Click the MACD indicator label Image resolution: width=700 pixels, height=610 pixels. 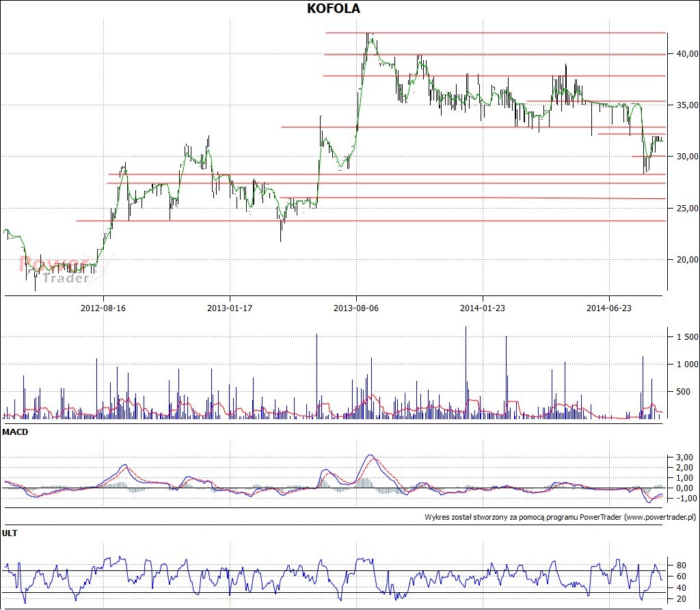(x=15, y=432)
